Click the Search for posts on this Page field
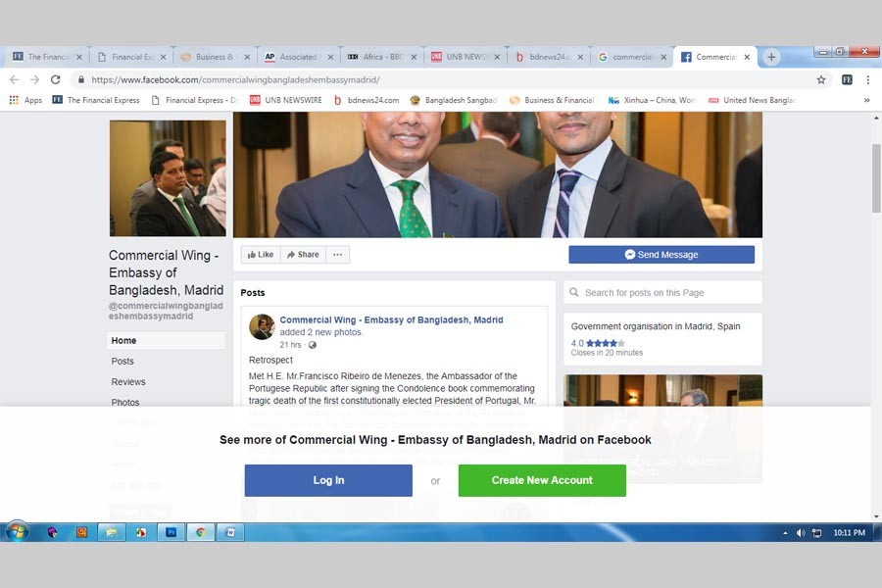 point(662,293)
